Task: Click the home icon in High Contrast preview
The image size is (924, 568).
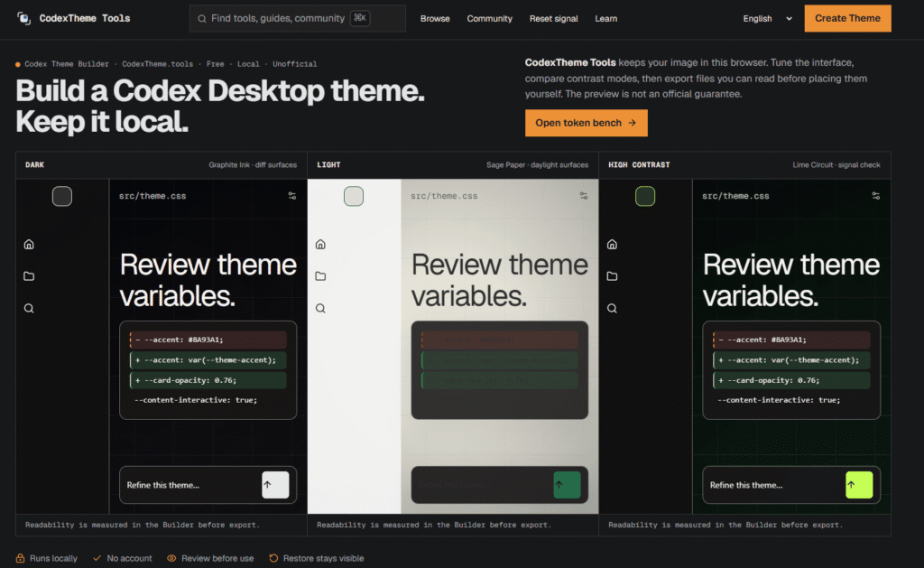Action: coord(613,244)
